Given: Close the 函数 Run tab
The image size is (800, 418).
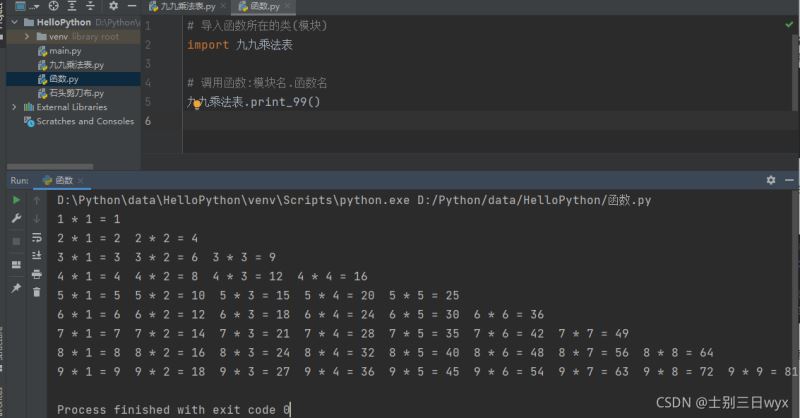Looking at the screenshot, I should pyautogui.click(x=80, y=180).
